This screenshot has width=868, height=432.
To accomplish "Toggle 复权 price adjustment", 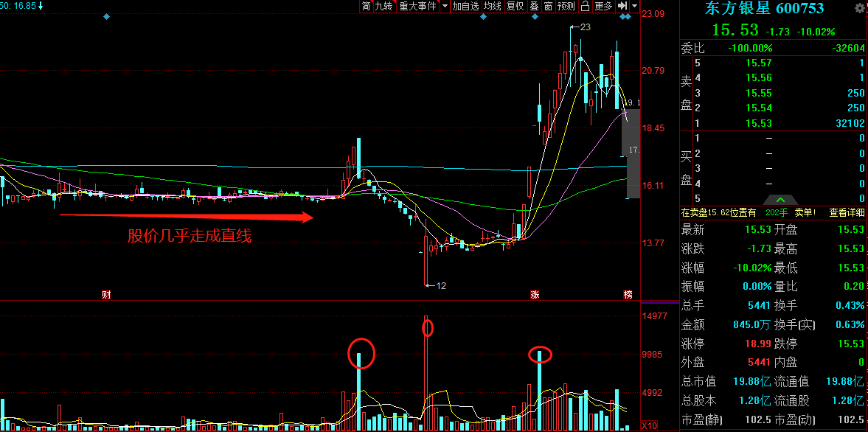I will pyautogui.click(x=515, y=6).
